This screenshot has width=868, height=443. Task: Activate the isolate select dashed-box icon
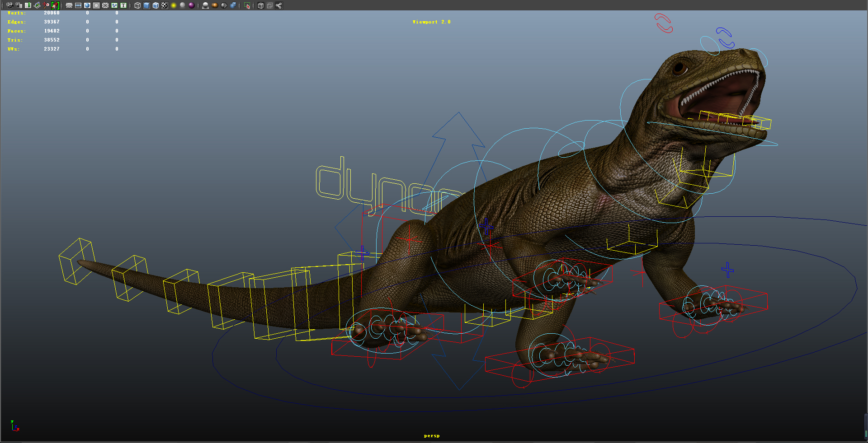pyautogui.click(x=246, y=5)
